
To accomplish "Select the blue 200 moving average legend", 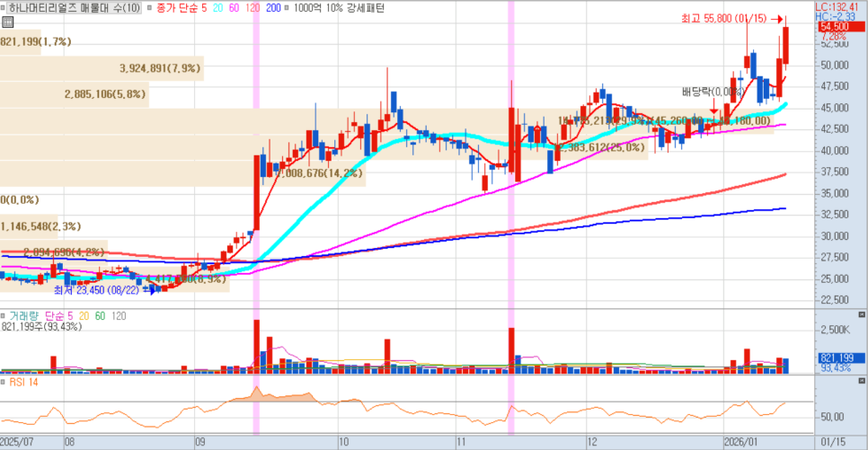I will tap(272, 8).
